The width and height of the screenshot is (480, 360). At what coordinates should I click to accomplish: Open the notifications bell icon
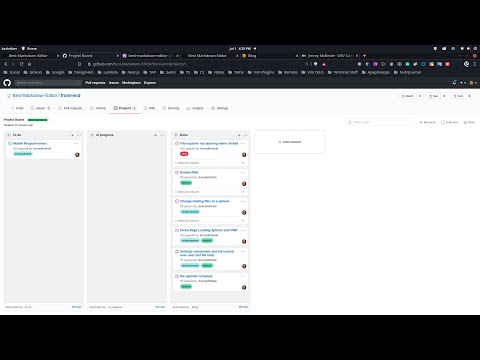click(454, 82)
